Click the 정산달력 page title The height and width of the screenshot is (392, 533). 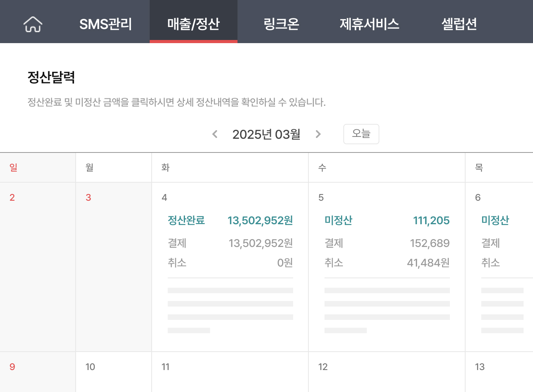point(51,78)
